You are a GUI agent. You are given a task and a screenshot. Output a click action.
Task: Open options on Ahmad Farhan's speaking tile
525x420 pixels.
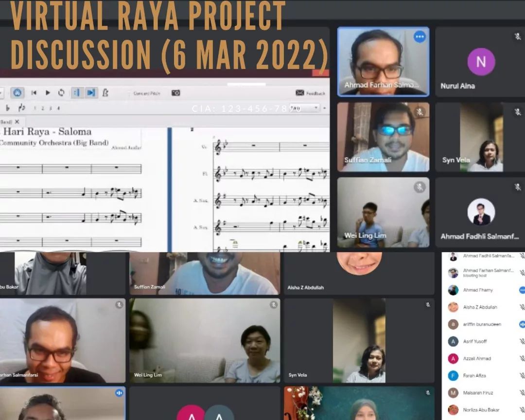pos(420,36)
